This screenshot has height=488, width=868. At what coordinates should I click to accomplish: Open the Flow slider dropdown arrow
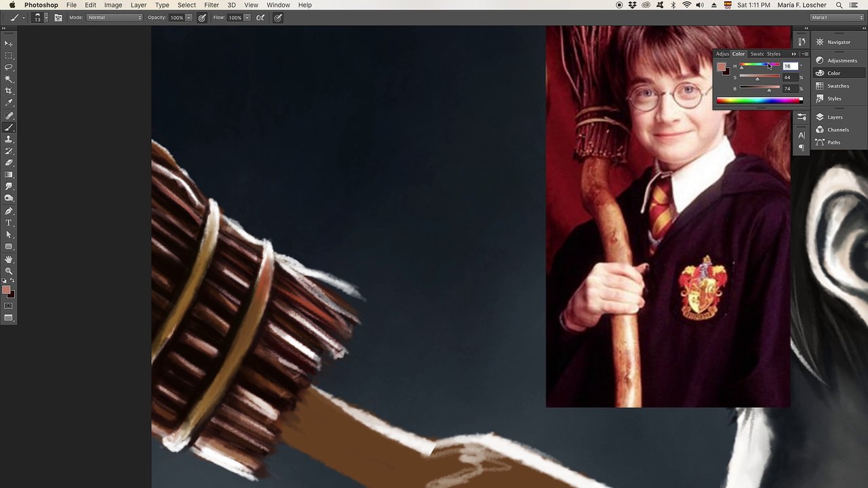tap(247, 18)
